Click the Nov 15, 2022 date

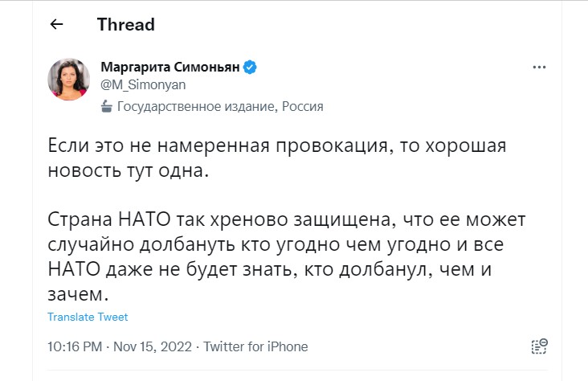tap(152, 346)
